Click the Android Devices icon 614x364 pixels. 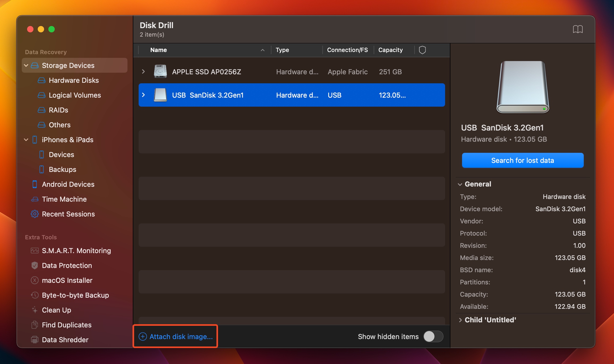click(x=35, y=184)
